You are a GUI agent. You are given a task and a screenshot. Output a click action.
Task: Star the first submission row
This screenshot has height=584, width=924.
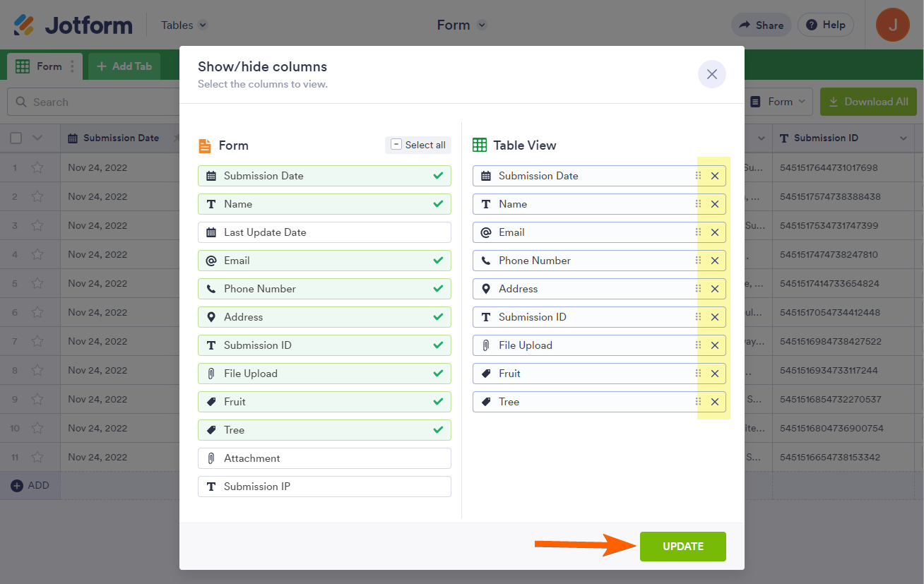37,168
